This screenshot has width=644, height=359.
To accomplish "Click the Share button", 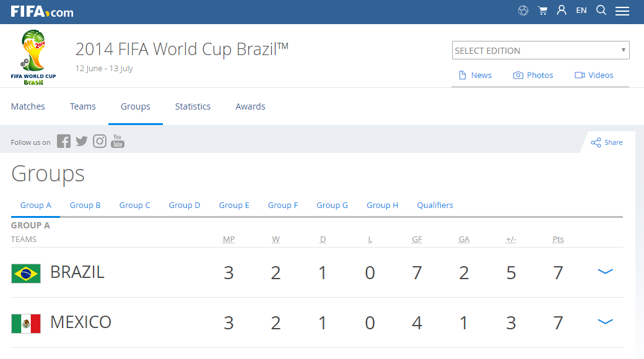I will click(x=607, y=142).
